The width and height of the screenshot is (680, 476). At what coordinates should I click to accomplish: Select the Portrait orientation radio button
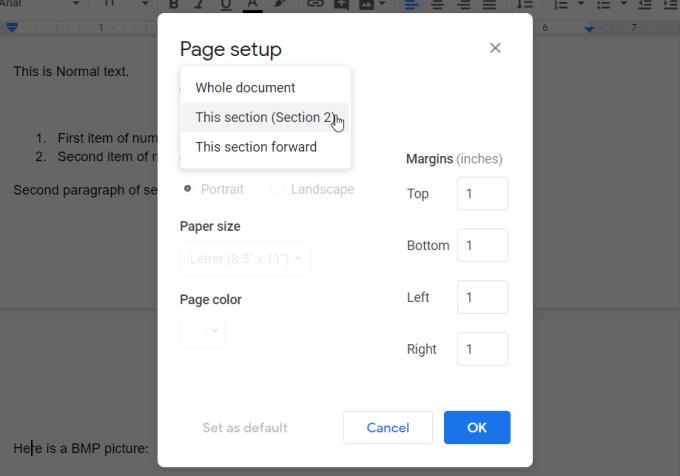coord(187,189)
